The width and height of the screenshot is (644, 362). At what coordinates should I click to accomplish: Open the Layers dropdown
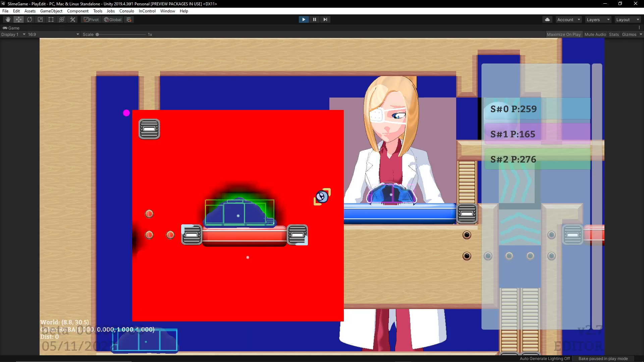pyautogui.click(x=598, y=19)
